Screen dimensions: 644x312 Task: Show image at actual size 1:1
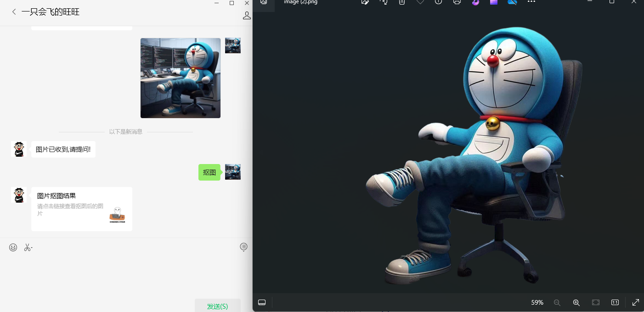615,302
